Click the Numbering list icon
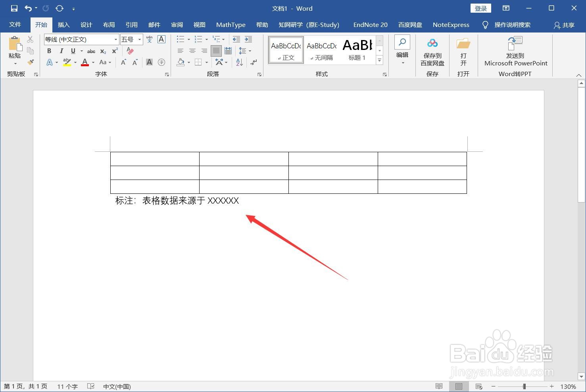The width and height of the screenshot is (586, 392). pos(199,39)
